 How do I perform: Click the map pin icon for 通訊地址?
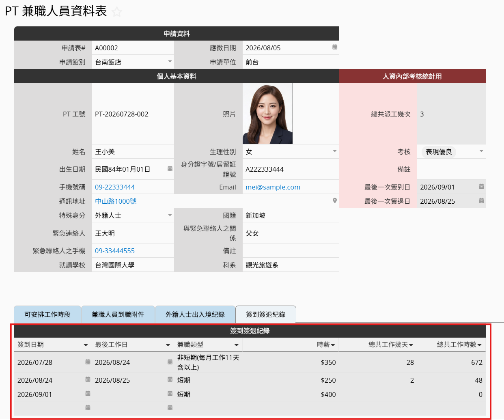click(x=335, y=200)
